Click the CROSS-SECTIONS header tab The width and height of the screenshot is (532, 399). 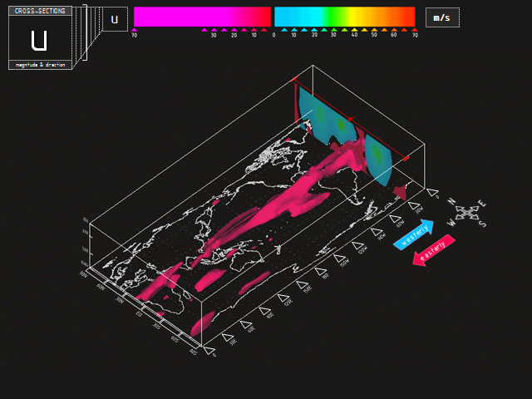[x=40, y=11]
